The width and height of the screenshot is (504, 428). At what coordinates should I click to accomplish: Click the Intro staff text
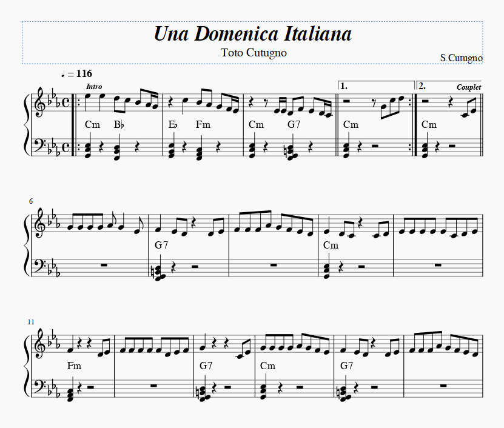pos(94,87)
